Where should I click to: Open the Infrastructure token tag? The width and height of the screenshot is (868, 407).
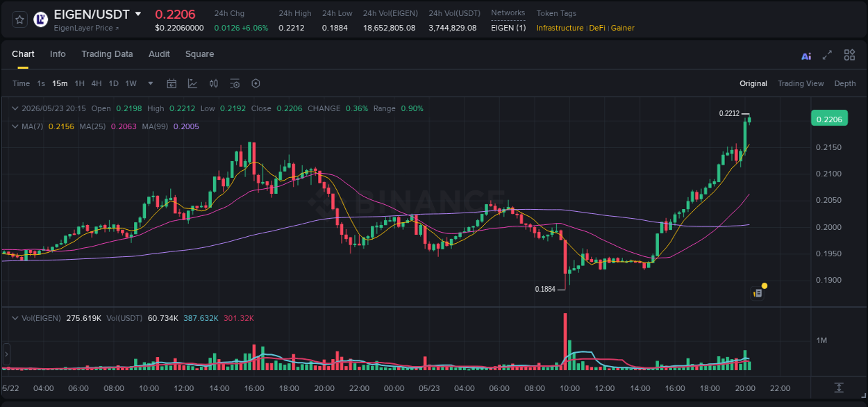tap(560, 28)
